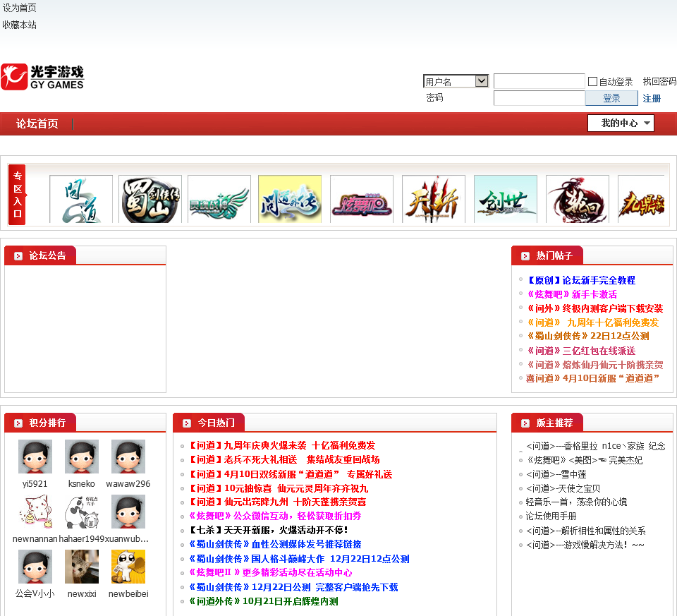Open the 问道外传 game zone icon
This screenshot has height=616, width=677.
tap(290, 199)
